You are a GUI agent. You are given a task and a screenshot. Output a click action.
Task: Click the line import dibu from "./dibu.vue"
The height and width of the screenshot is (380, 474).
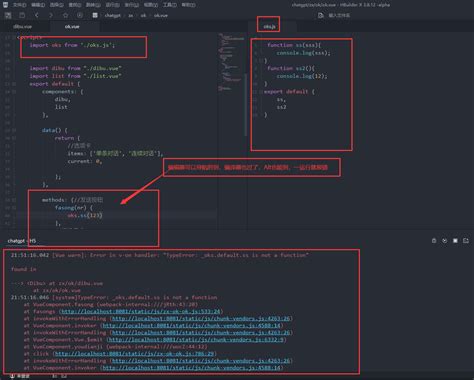(x=75, y=68)
